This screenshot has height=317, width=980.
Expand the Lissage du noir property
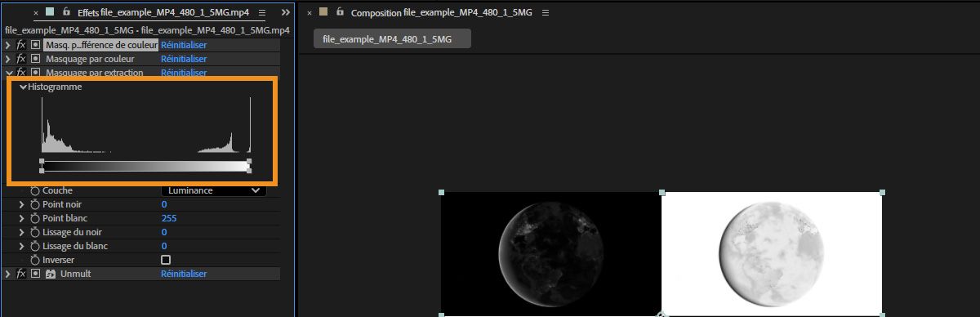click(22, 232)
